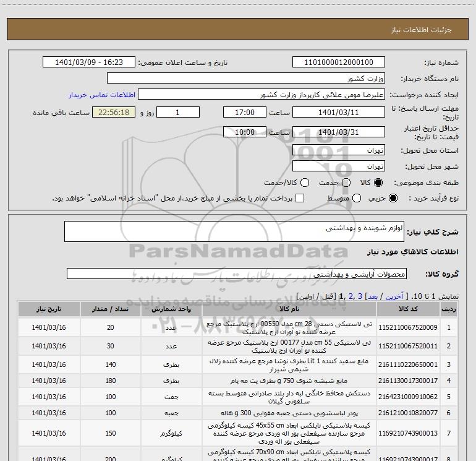This screenshot has width=476, height=461.
Task: Click the item name مایع سفید کننده 1 Lit
Action: (x=289, y=364)
